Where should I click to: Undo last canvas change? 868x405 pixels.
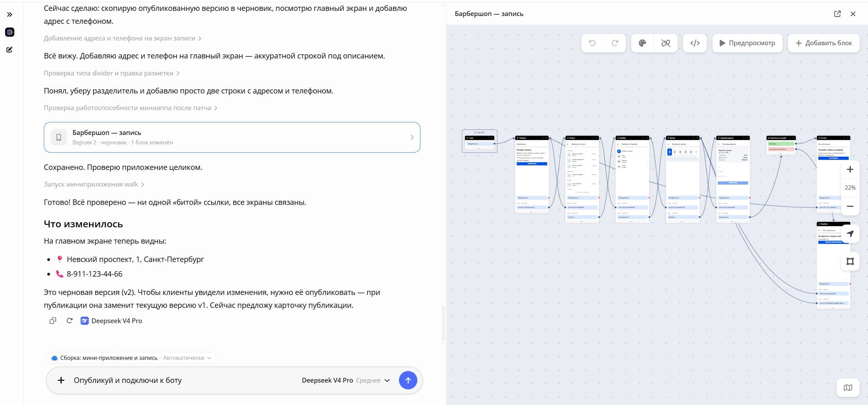coord(592,43)
